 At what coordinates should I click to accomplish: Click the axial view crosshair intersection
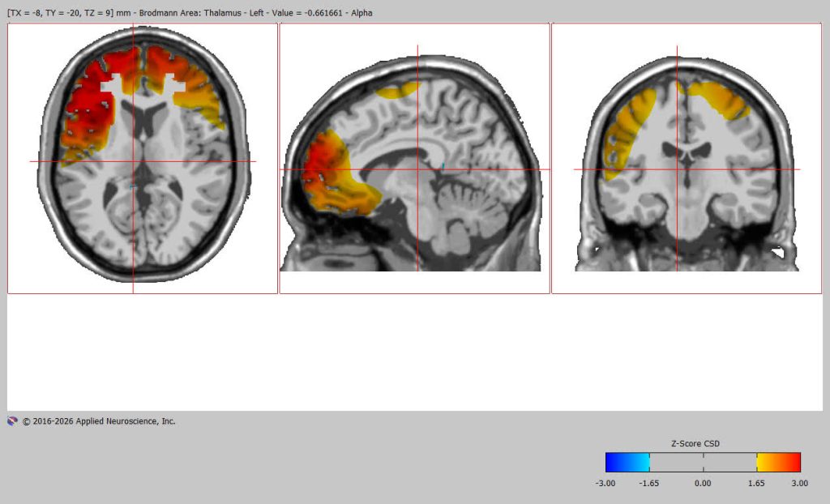[133, 161]
